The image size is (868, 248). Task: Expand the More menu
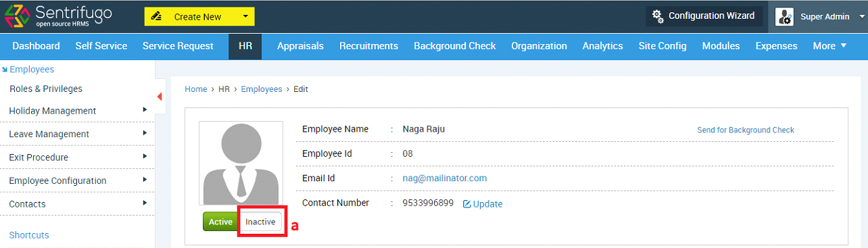point(829,46)
